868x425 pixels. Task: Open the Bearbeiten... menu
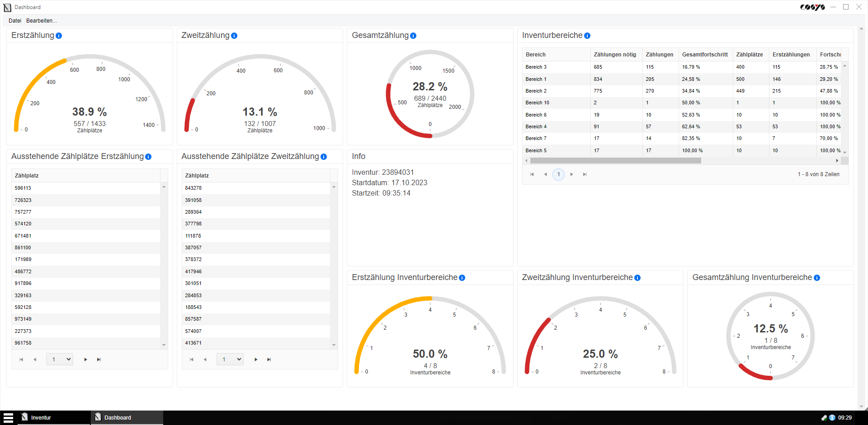coord(42,21)
